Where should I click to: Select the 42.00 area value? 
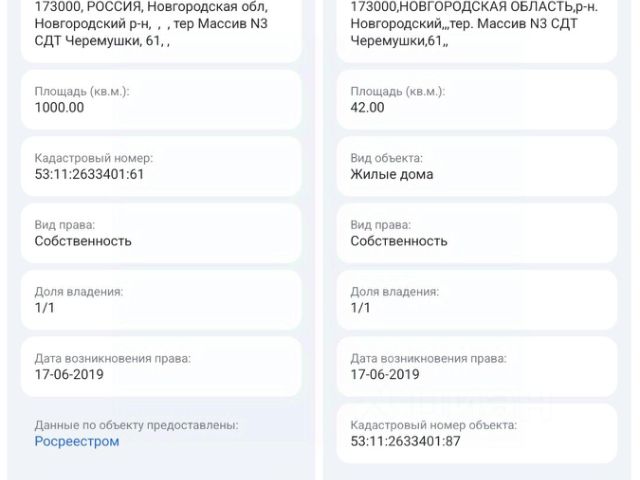tap(367, 107)
